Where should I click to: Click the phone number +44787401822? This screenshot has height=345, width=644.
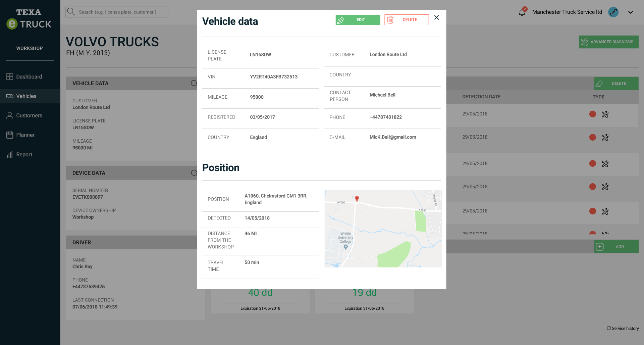coord(386,117)
